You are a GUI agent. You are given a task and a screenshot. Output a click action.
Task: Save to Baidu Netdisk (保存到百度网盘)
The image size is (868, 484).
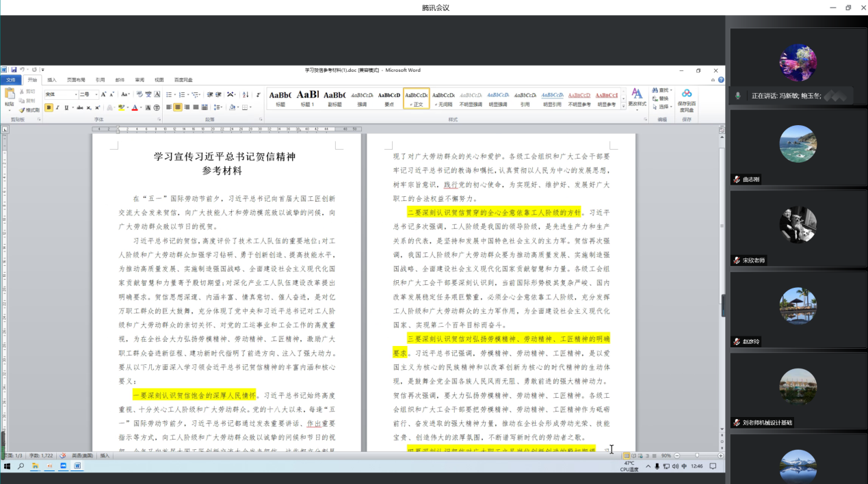click(687, 100)
